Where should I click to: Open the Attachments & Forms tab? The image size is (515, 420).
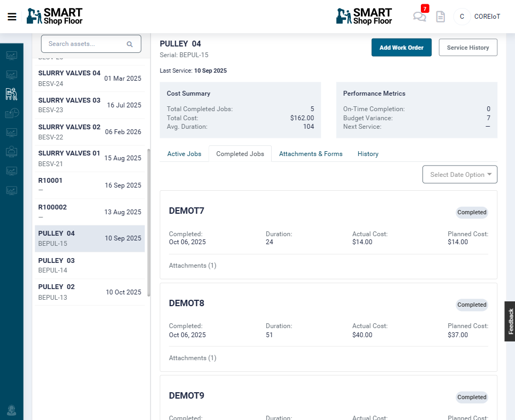pos(311,154)
